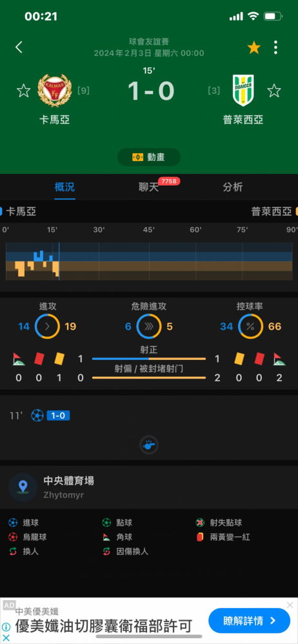Tap the goal ball icon at 11'
The height and width of the screenshot is (644, 298).
tap(37, 415)
